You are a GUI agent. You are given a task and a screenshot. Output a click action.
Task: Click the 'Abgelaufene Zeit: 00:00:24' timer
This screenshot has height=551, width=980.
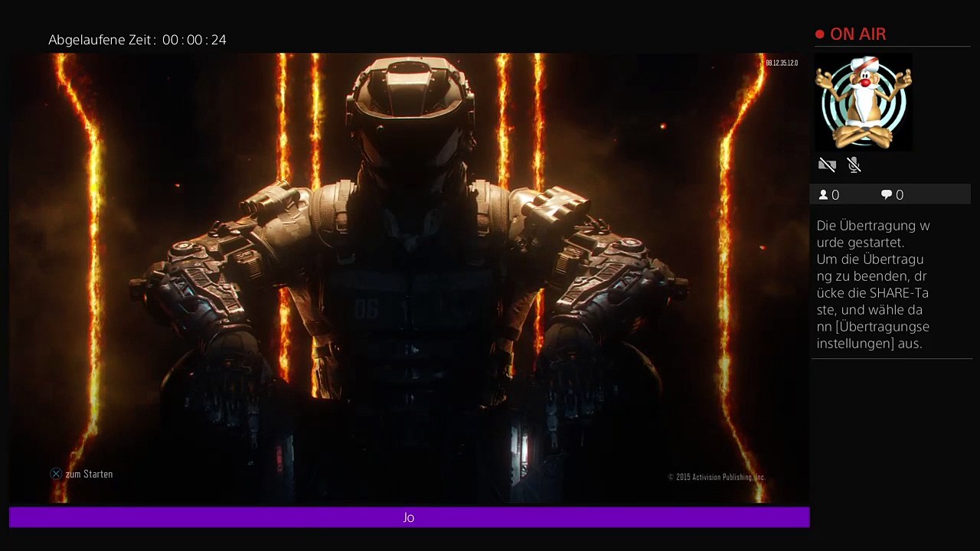pos(138,40)
